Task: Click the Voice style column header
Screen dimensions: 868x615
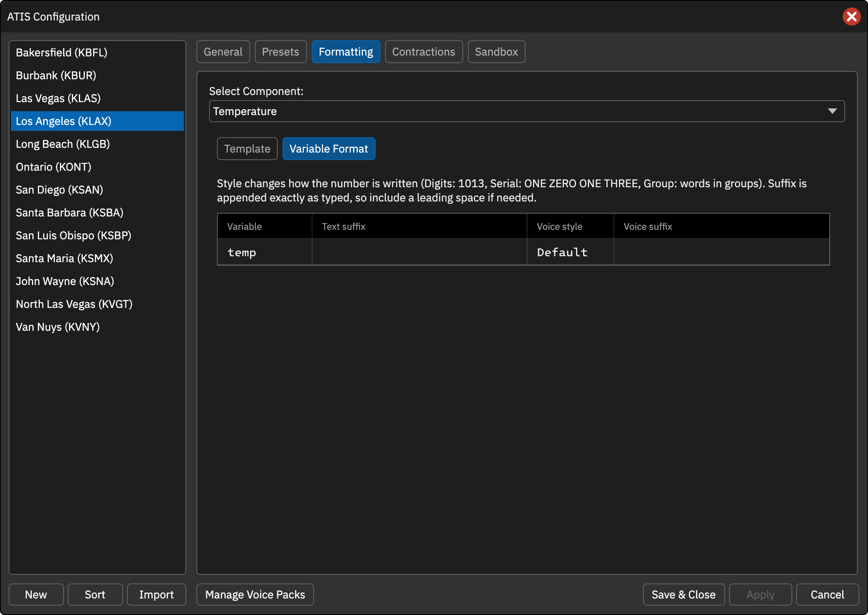Action: click(570, 226)
